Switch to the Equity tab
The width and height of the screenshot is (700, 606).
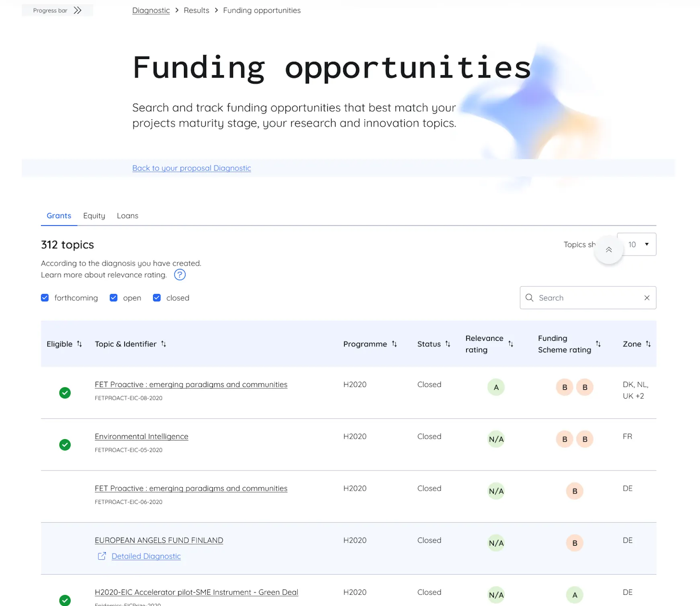coord(94,216)
